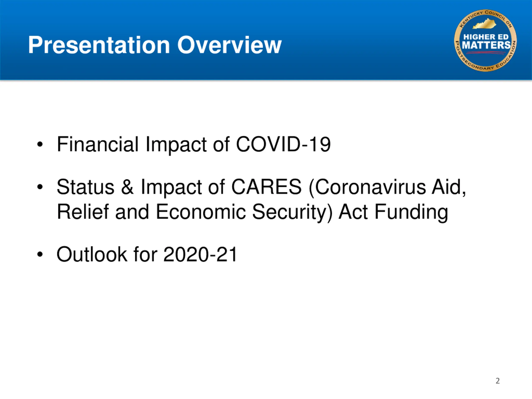Image resolution: width=532 pixels, height=399 pixels.
Task: Select the bullet before Financial Impact
Action: point(40,144)
